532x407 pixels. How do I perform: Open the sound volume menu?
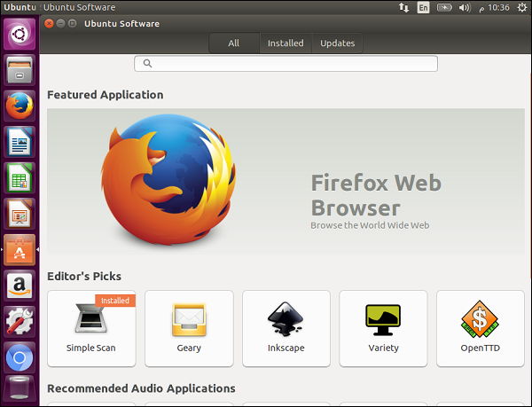tap(465, 7)
